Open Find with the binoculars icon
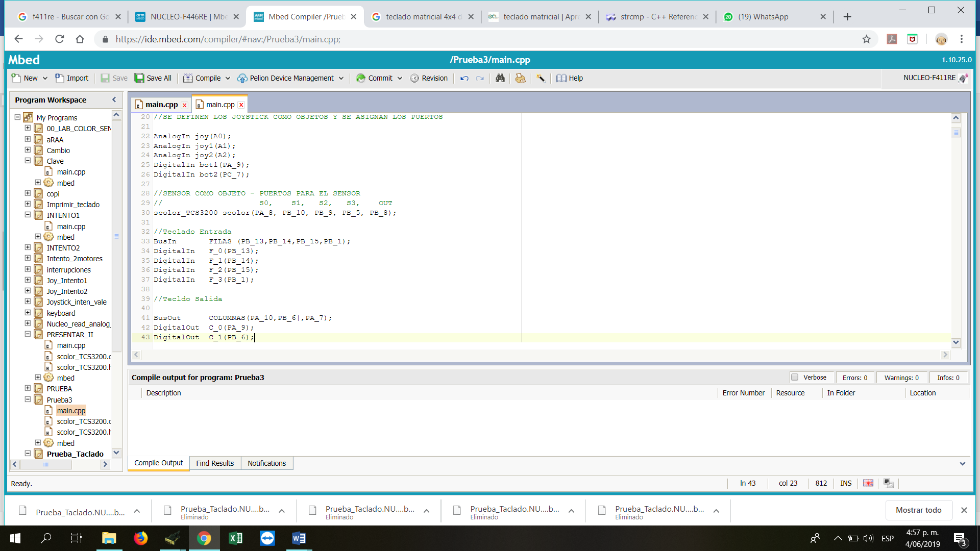The height and width of the screenshot is (551, 980). [x=500, y=78]
